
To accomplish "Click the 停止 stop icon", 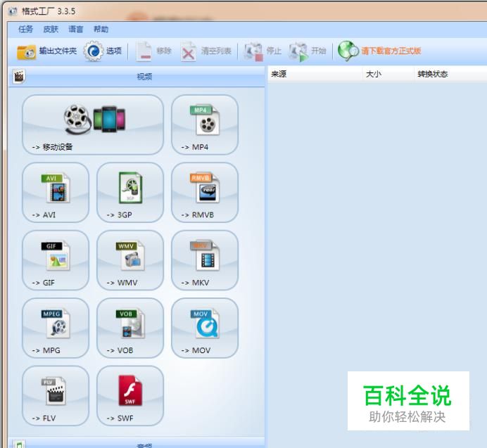I will tap(253, 51).
